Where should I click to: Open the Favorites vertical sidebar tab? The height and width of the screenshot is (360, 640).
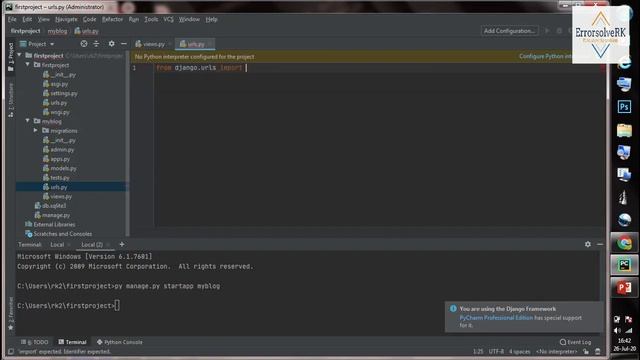(11, 313)
